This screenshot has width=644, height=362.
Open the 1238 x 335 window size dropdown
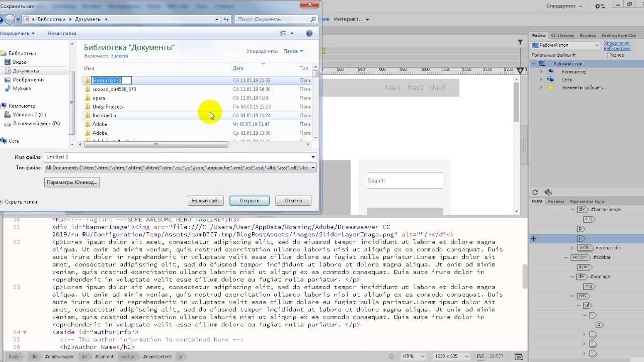451,356
